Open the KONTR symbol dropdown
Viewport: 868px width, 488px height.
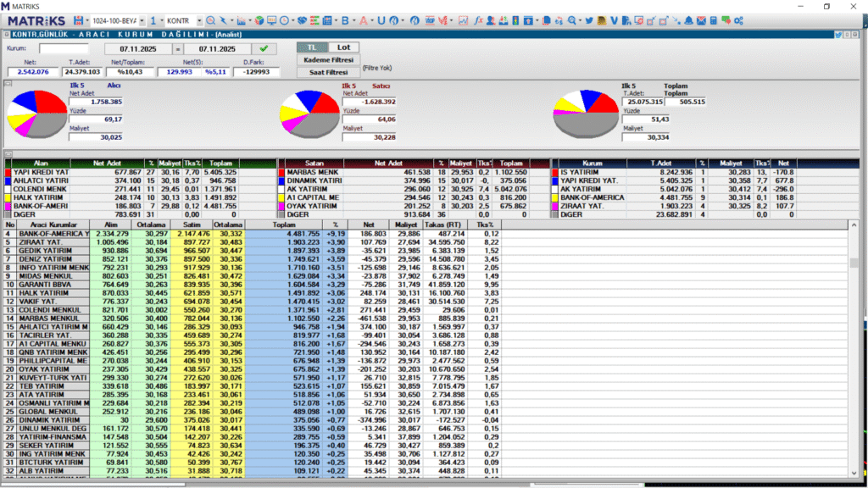pyautogui.click(x=199, y=20)
